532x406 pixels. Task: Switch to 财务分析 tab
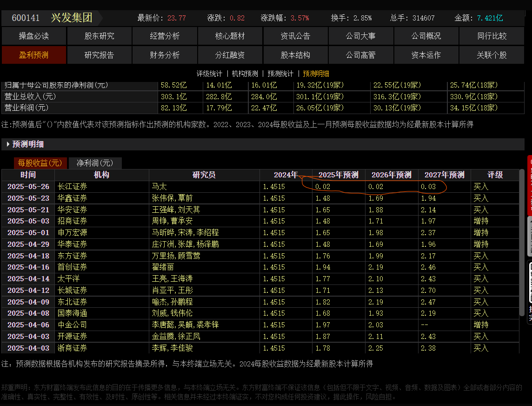(165, 55)
